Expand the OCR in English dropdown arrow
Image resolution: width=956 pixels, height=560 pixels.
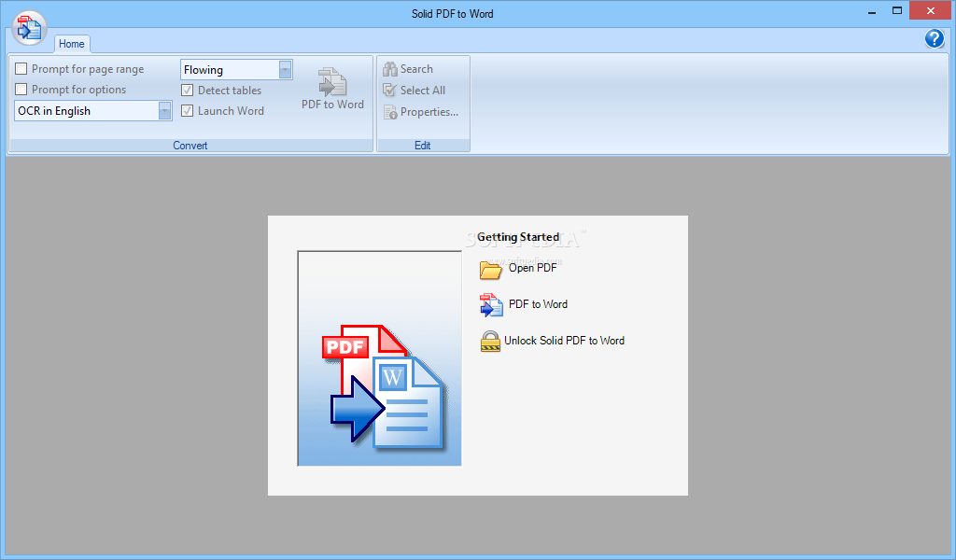pyautogui.click(x=164, y=111)
